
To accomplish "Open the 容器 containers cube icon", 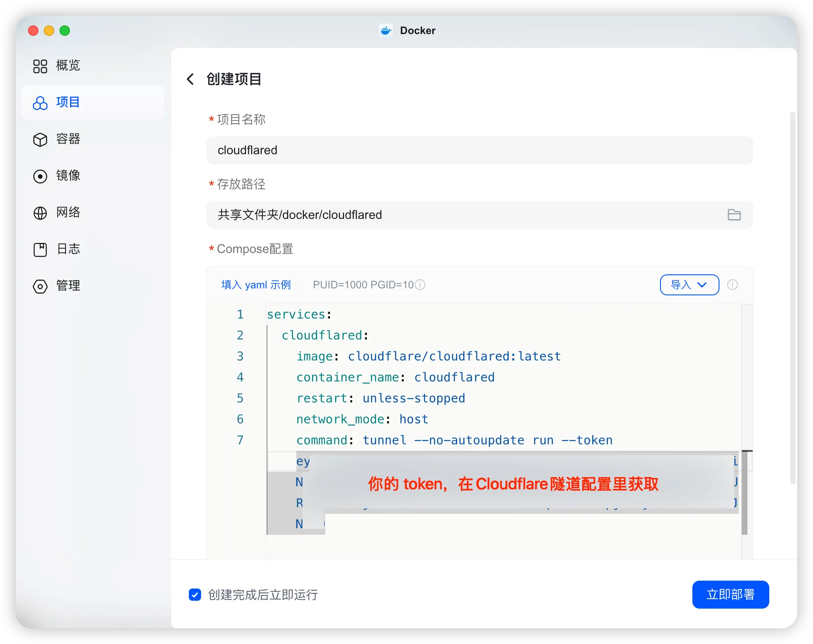I will tap(40, 139).
